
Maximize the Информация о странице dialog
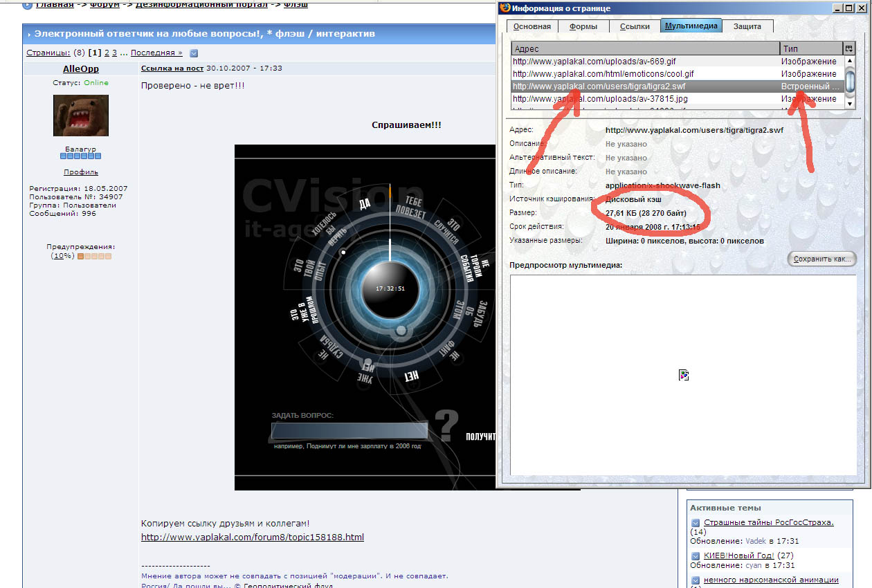pyautogui.click(x=849, y=8)
